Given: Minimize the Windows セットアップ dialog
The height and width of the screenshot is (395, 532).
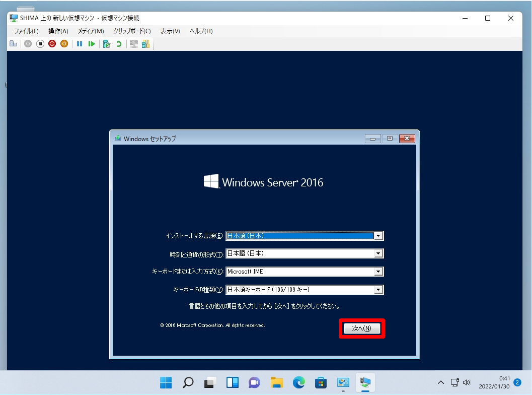Looking at the screenshot, I should pos(372,139).
